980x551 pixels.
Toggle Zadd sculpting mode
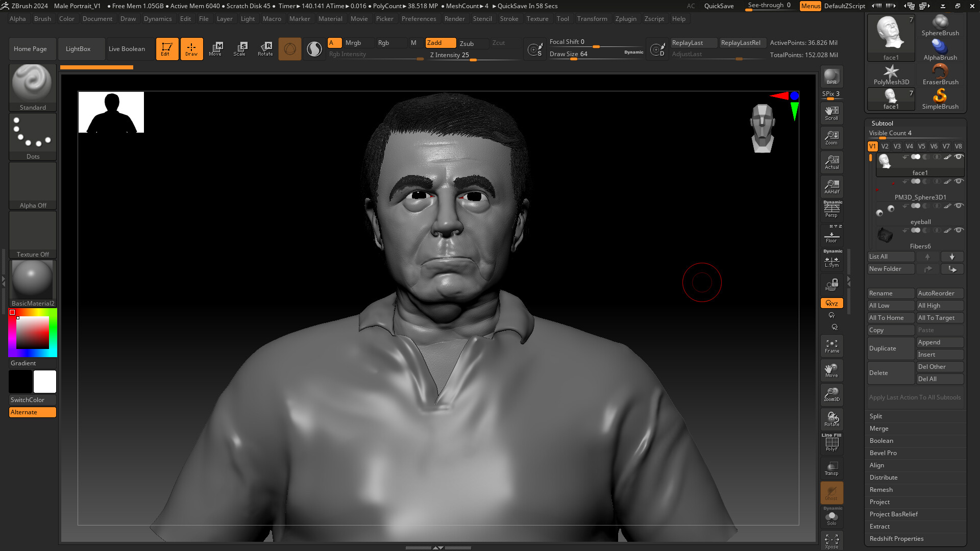440,43
